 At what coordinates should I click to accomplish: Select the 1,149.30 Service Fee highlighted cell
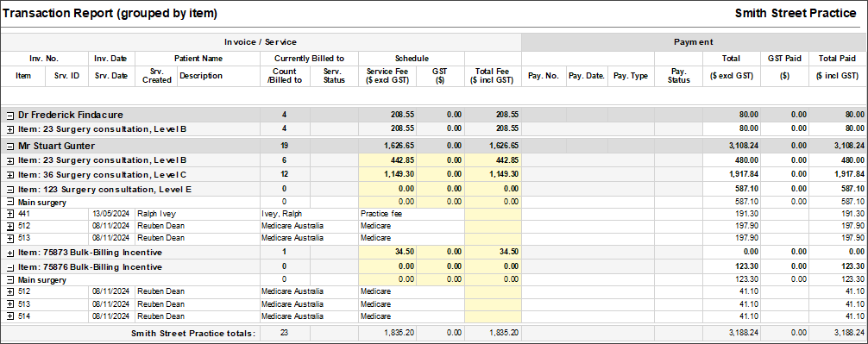(387, 175)
